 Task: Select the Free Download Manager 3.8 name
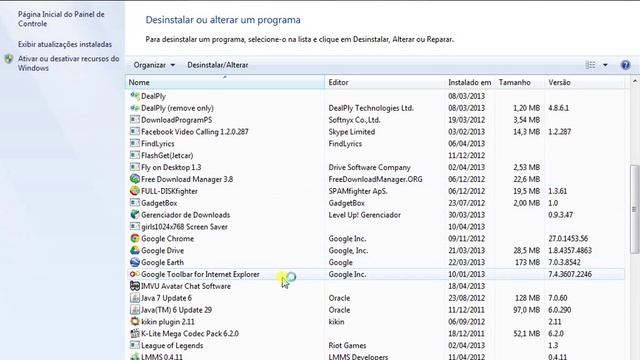point(187,179)
